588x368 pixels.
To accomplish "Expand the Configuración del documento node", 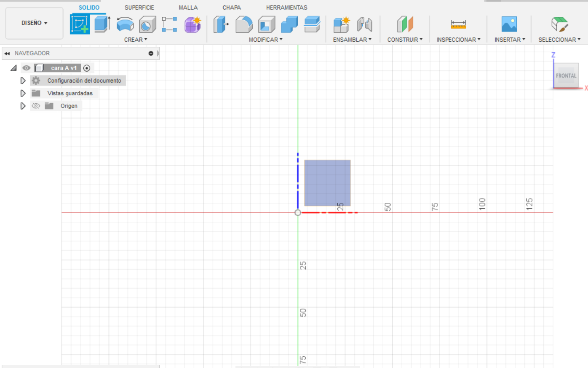I will point(23,81).
